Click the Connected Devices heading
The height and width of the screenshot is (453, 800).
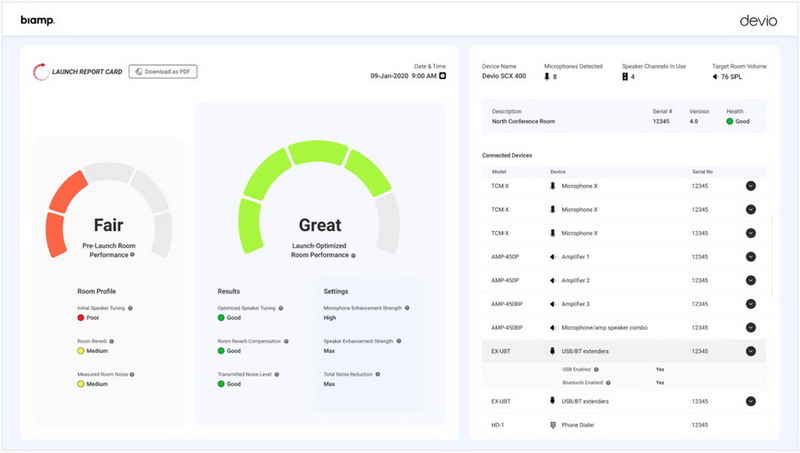click(x=507, y=155)
